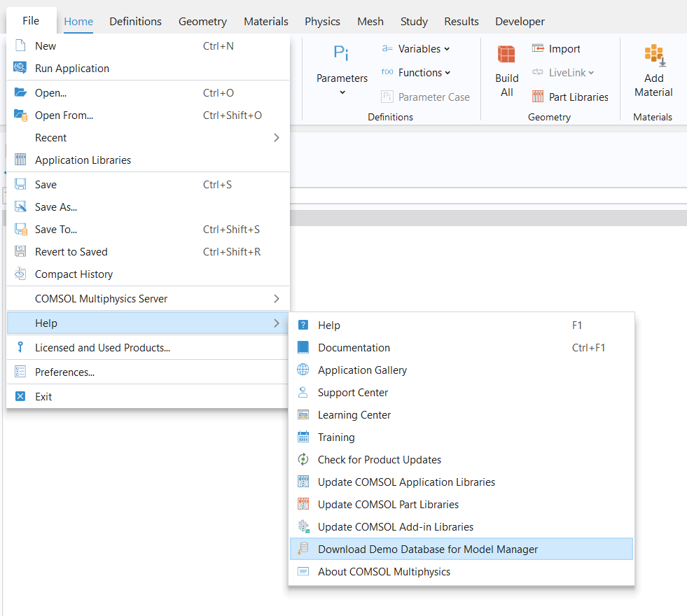
Task: Click the Download Demo Database icon
Action: 303,549
